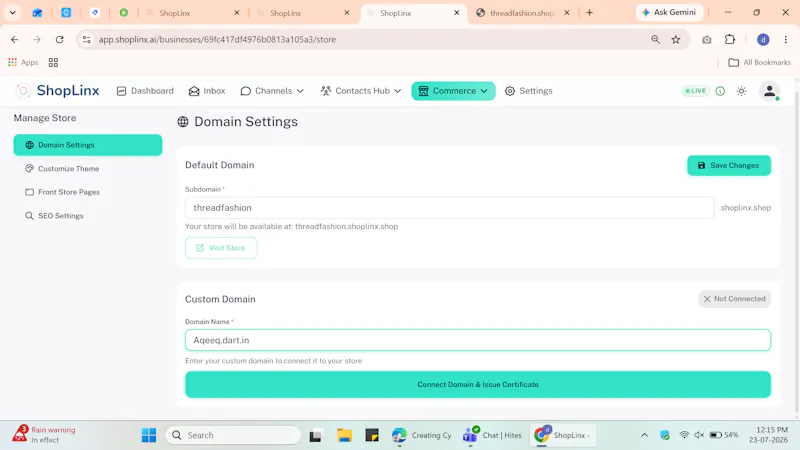This screenshot has width=800, height=450.
Task: Click the Save Changes button
Action: [729, 165]
